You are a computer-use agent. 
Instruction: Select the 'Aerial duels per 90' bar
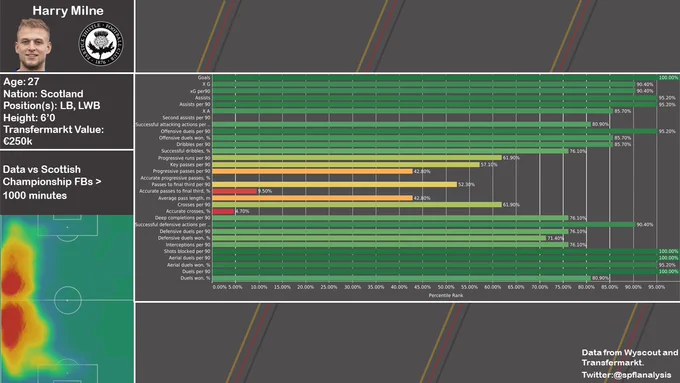(435, 258)
